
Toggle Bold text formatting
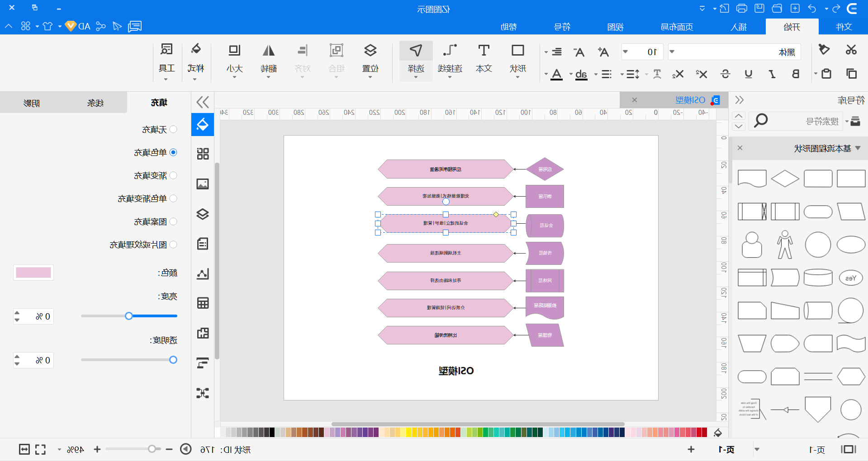(x=796, y=74)
